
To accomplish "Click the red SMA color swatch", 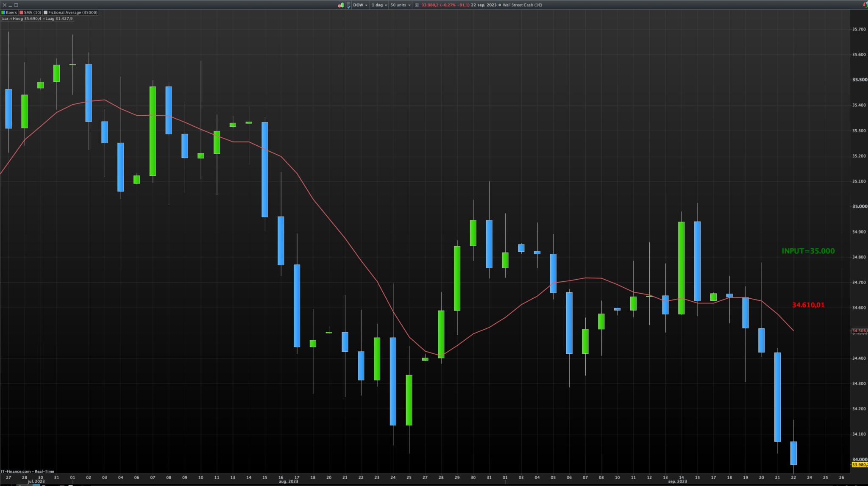I will pos(22,12).
